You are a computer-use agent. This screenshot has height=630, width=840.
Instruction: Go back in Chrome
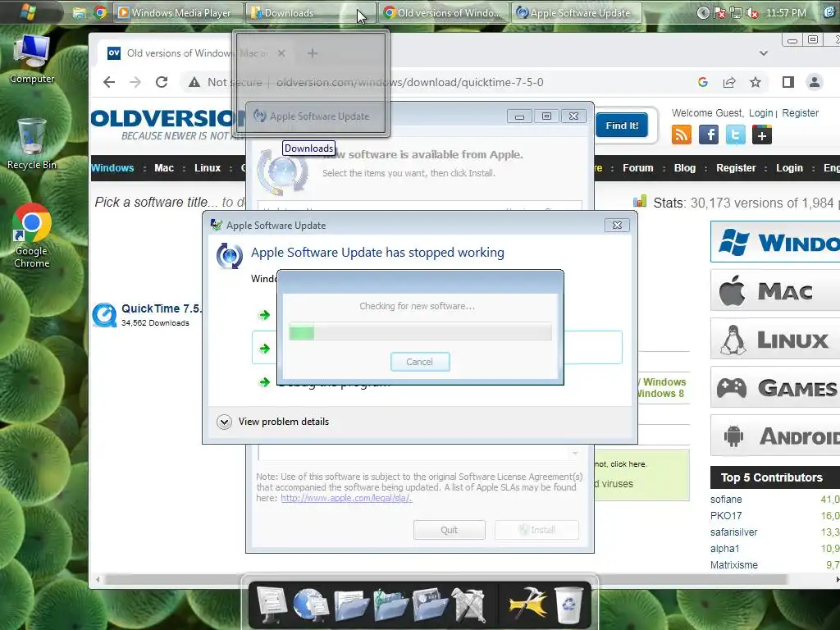click(109, 82)
